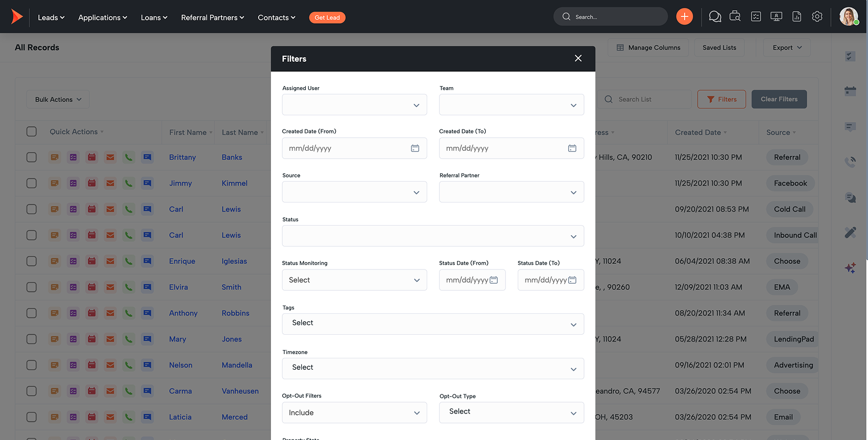Open the Opt-Out Type dropdown
Image resolution: width=868 pixels, height=440 pixels.
point(512,412)
